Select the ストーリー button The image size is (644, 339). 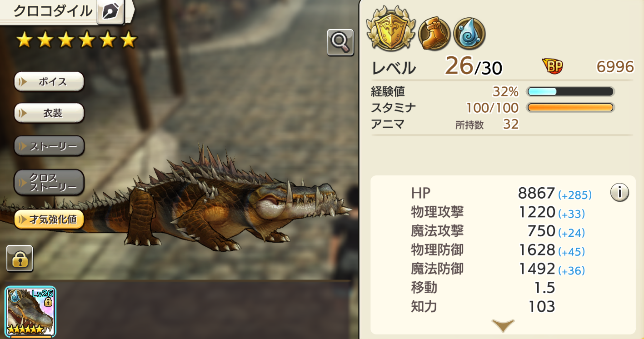coord(49,146)
